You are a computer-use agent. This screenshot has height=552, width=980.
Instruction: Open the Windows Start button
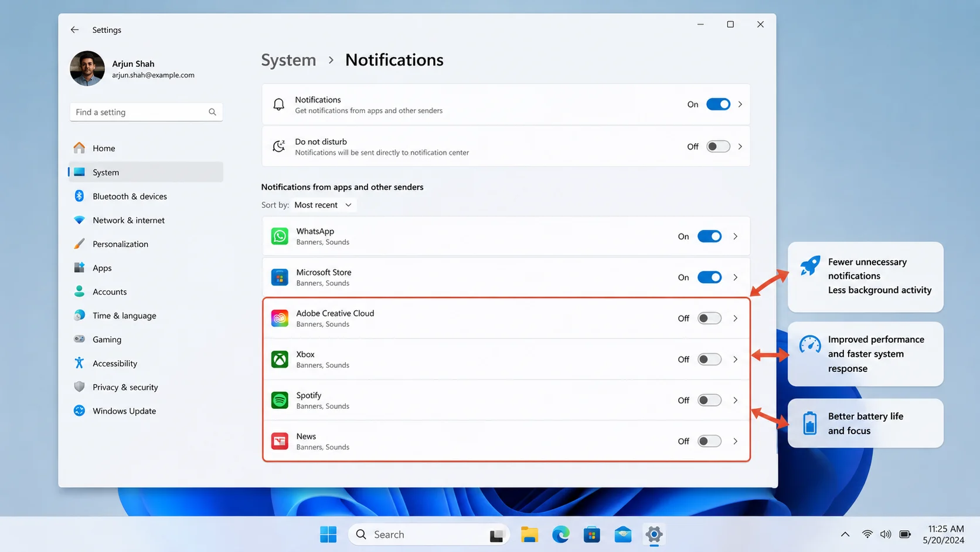coord(328,534)
